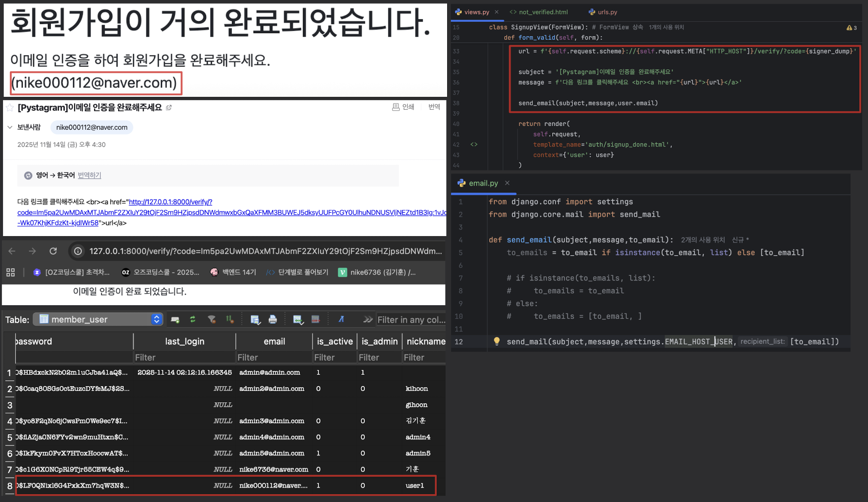Click the browser back arrow
868x502 pixels.
coord(12,251)
